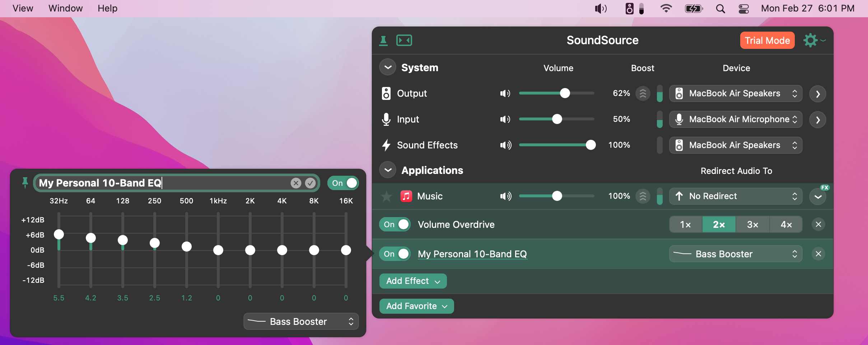This screenshot has width=868, height=345.
Task: Click the Output speaker device icon
Action: coord(386,93)
